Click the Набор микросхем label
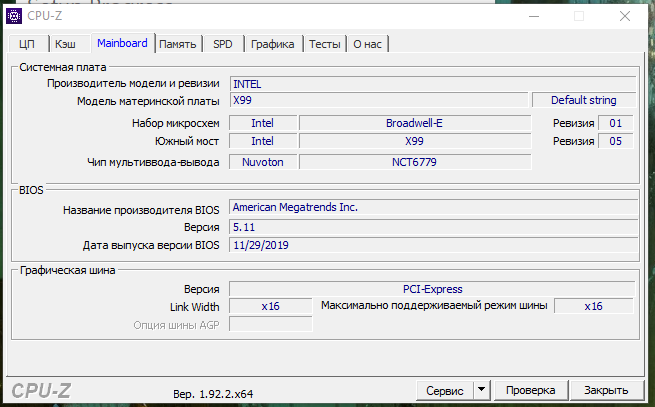This screenshot has height=407, width=655. [175, 123]
